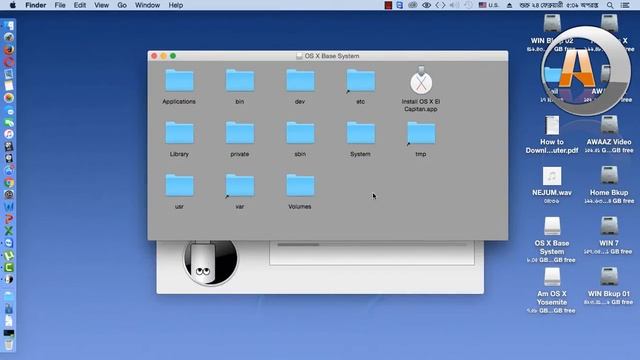
Task: Open the Finder menu
Action: click(x=36, y=5)
